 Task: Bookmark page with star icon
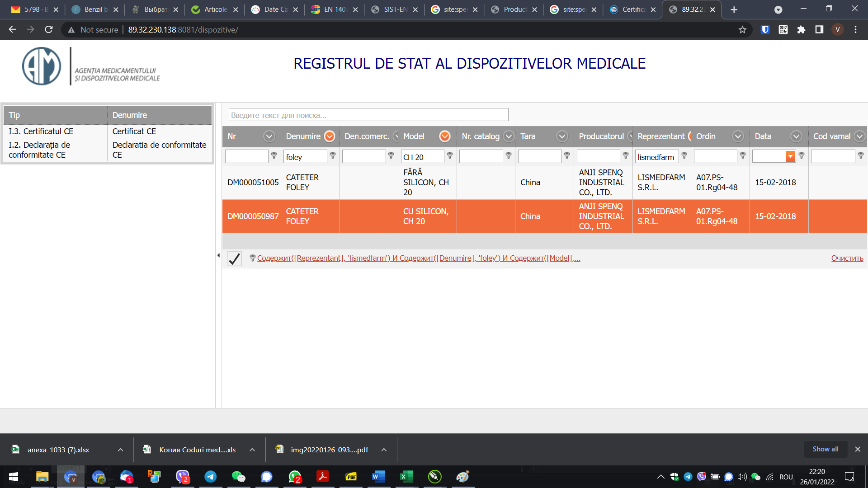click(x=742, y=30)
